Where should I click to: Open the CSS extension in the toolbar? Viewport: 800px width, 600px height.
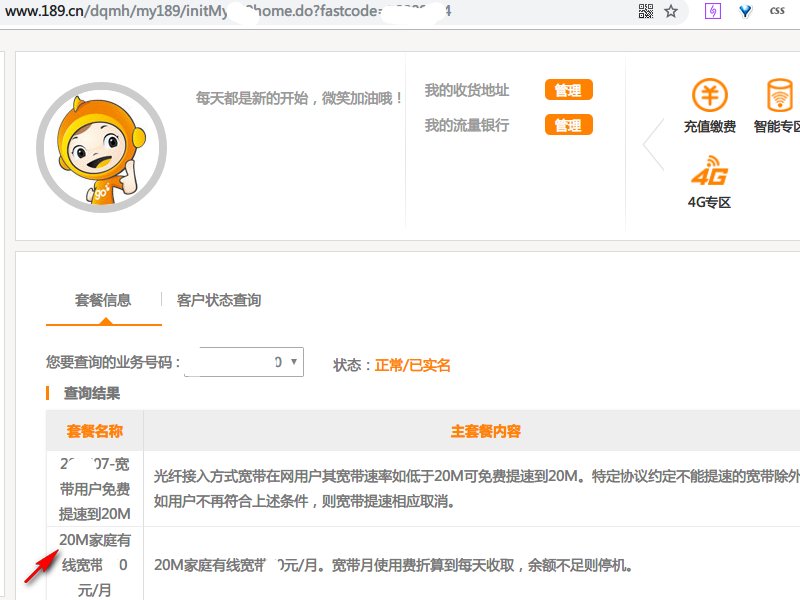pyautogui.click(x=777, y=11)
